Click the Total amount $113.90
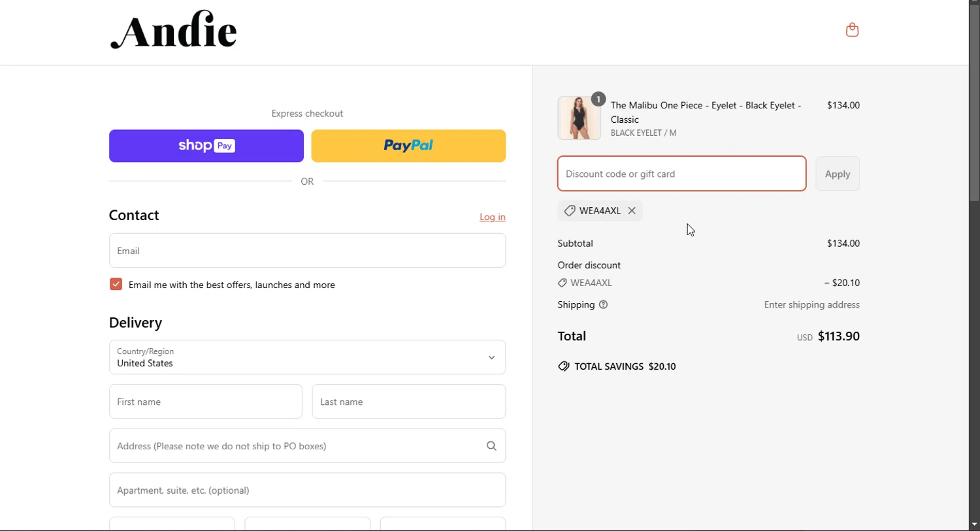 point(839,336)
